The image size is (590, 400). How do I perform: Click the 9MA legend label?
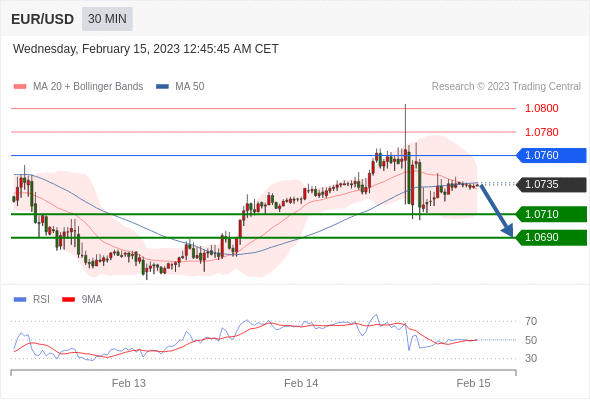tap(92, 300)
